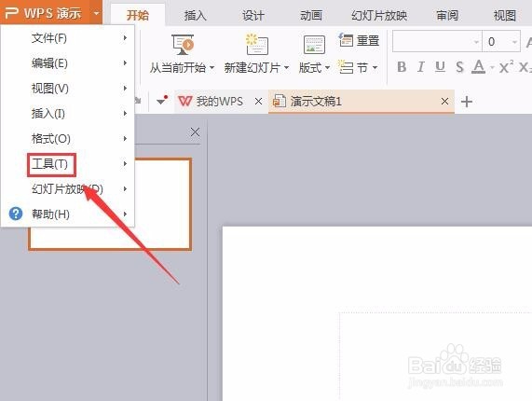
Task: Expand the 节 dropdown arrow
Action: (375, 67)
